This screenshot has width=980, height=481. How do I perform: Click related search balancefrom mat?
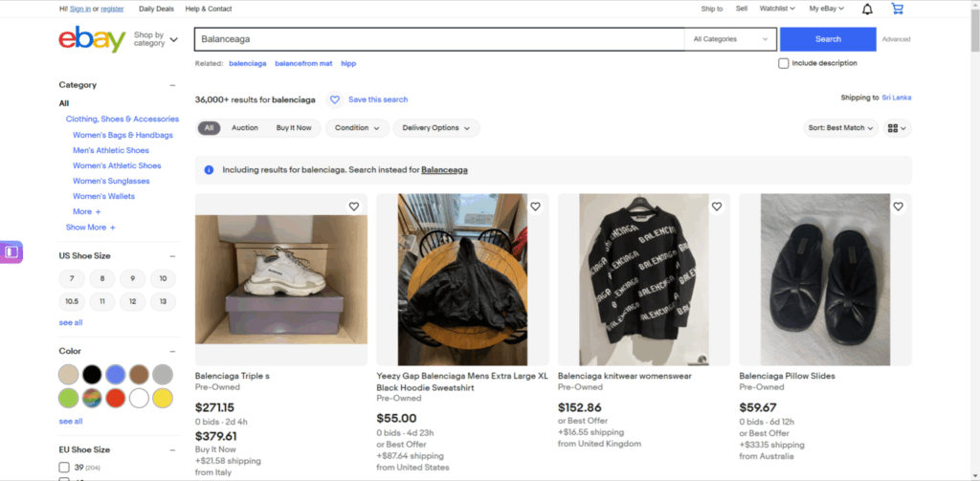(x=303, y=64)
